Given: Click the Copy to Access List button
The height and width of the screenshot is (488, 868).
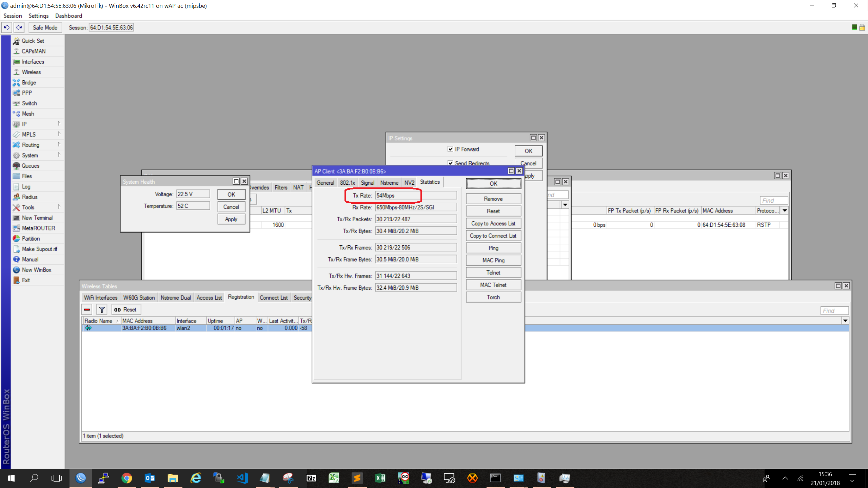Looking at the screenshot, I should pos(493,223).
